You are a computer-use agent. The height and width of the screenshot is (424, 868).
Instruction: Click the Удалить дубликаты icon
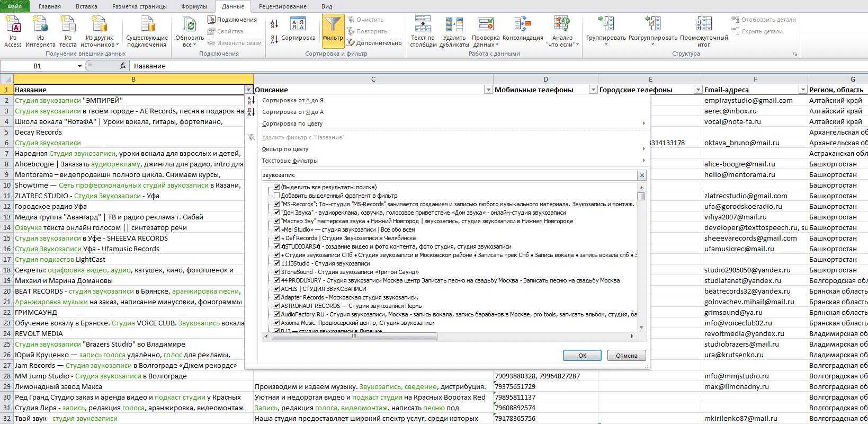454,24
